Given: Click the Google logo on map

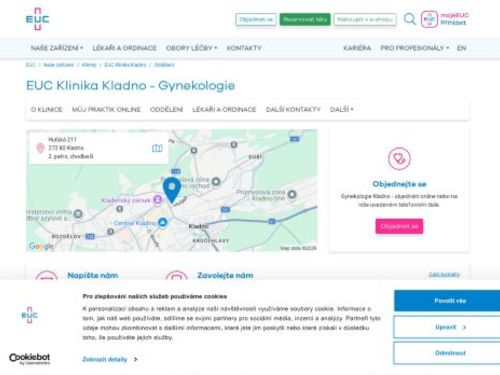Looking at the screenshot, I should click(41, 246).
